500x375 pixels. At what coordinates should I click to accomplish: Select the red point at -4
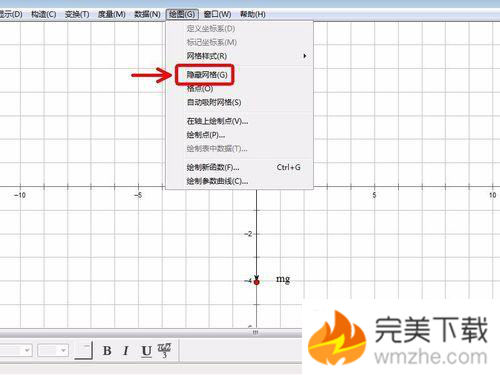[256, 282]
